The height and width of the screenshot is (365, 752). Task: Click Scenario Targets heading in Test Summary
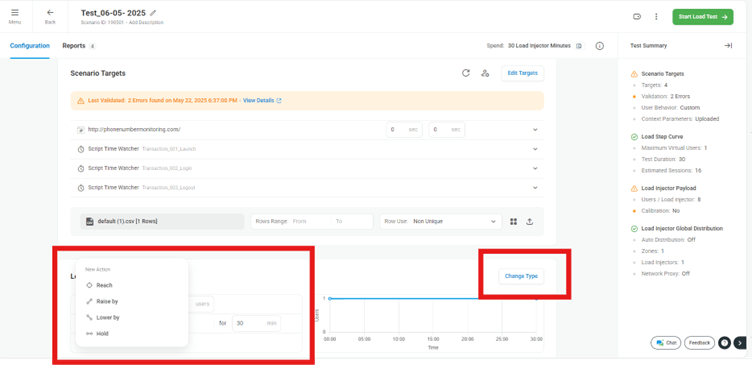(662, 74)
